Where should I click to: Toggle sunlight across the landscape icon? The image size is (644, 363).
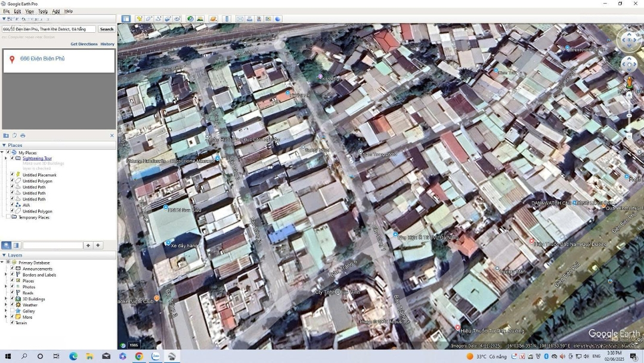pos(200,19)
